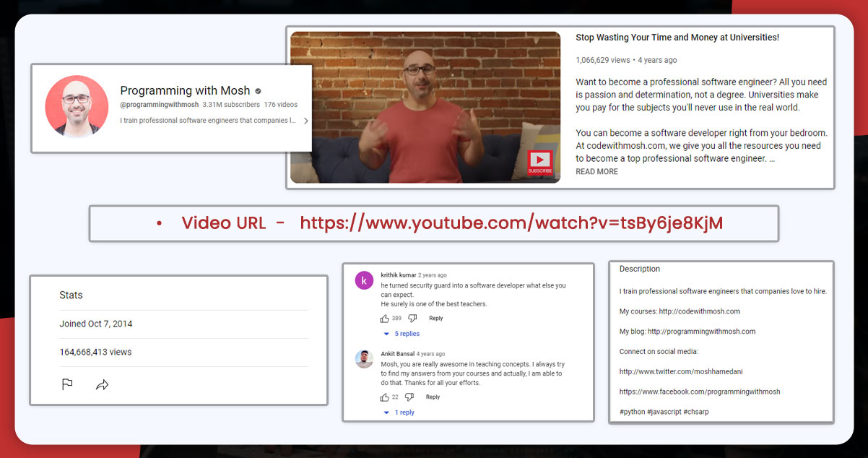Click the Description heading

640,269
